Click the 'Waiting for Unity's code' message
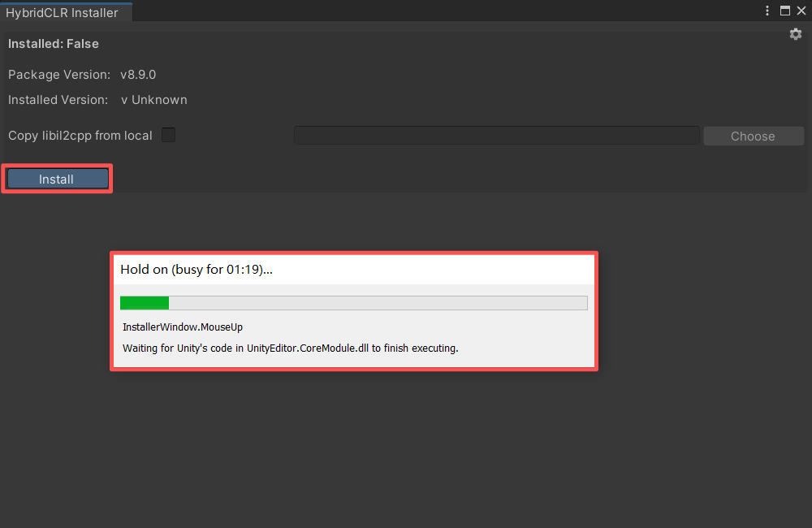This screenshot has width=812, height=528. 290,348
